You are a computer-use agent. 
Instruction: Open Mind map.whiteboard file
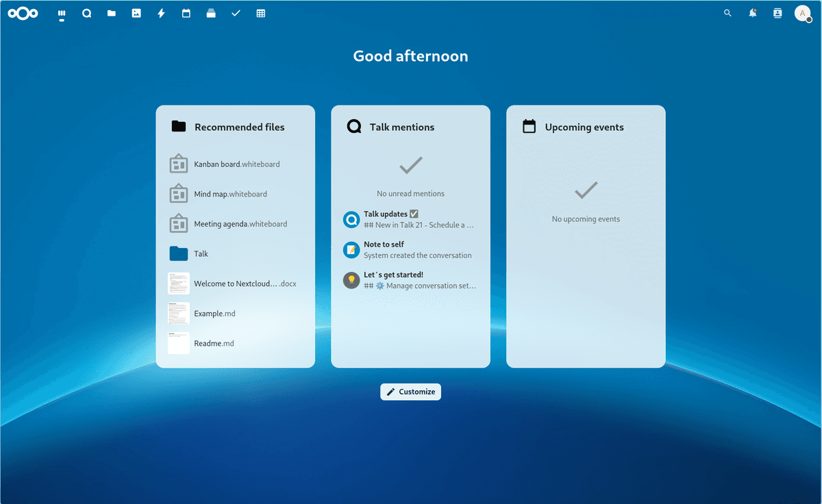236,194
